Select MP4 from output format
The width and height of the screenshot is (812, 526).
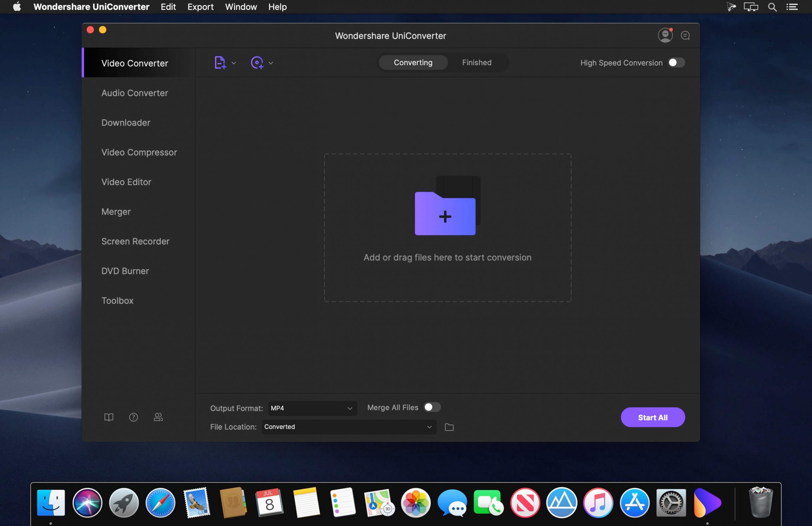point(310,408)
